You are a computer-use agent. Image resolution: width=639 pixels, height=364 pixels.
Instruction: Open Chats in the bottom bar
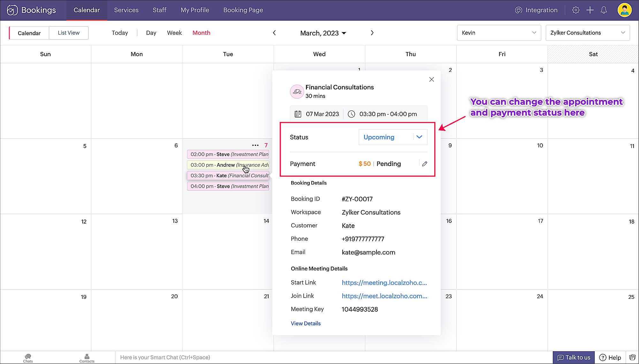coord(28,358)
